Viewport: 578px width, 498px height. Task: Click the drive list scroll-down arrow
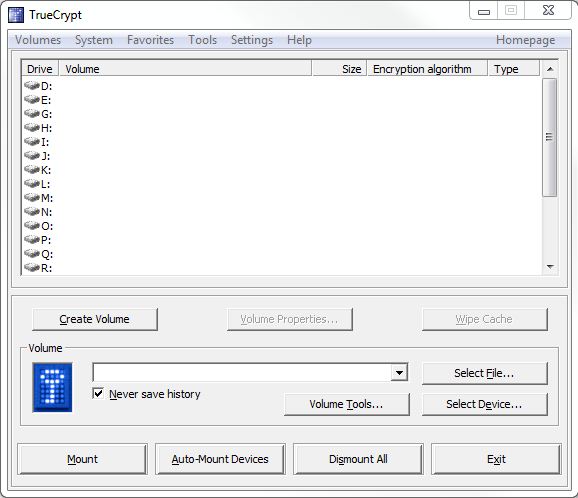(550, 267)
